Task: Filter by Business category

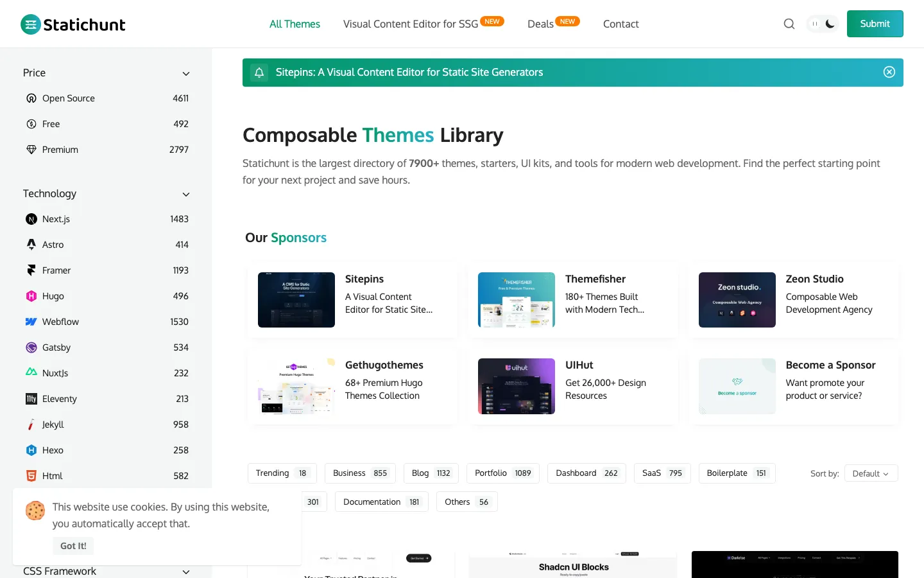Action: pos(360,473)
